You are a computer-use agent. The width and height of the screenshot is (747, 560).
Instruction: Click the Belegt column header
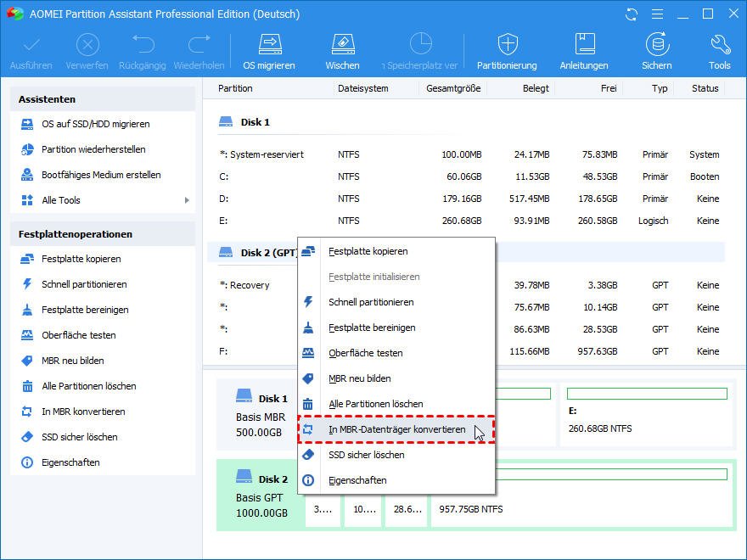(x=536, y=88)
